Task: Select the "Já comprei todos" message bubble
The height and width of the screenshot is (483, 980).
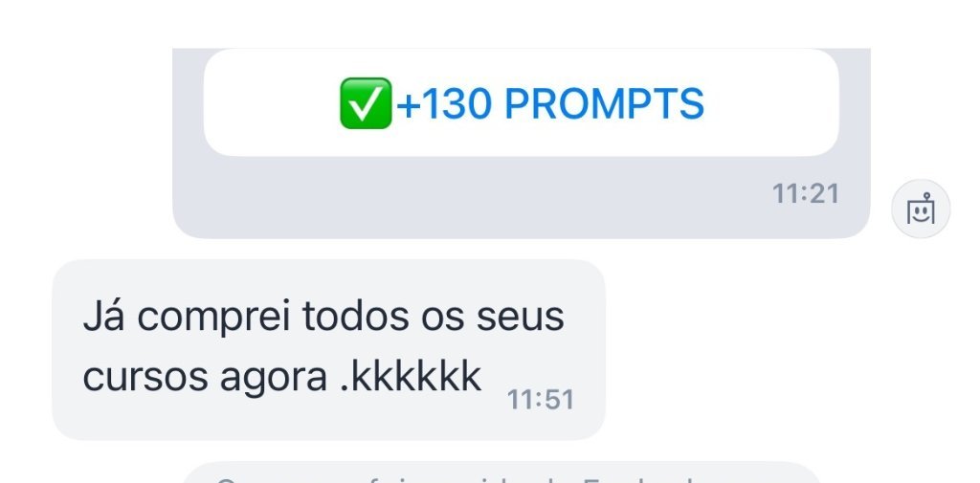Action: pyautogui.click(x=329, y=350)
